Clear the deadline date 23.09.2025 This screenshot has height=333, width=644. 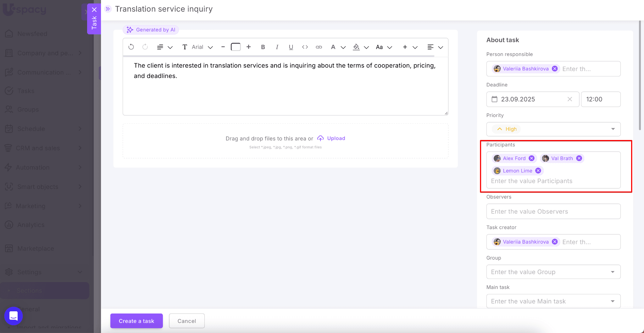tap(569, 99)
